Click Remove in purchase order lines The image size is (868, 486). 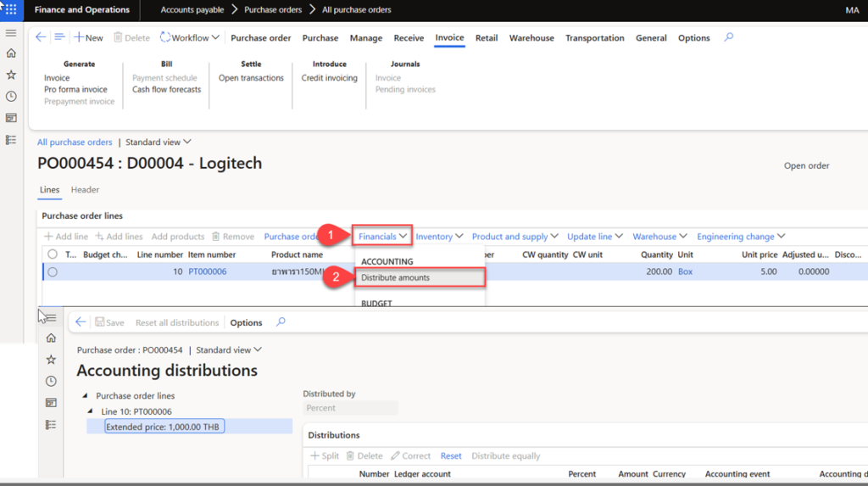(x=233, y=237)
